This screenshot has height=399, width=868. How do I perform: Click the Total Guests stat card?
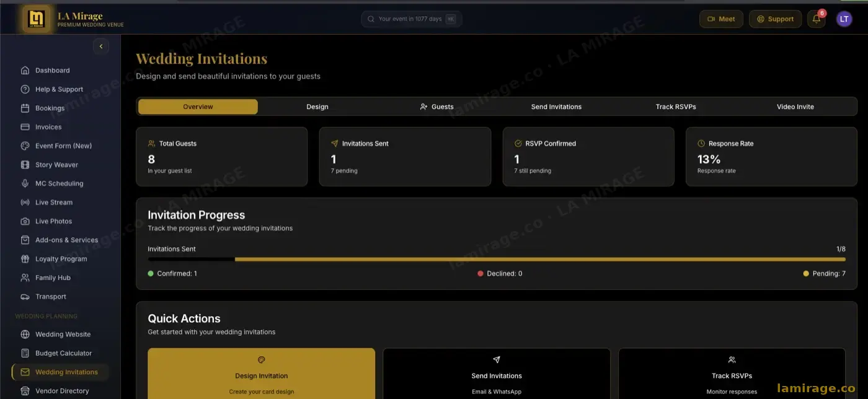pos(222,157)
